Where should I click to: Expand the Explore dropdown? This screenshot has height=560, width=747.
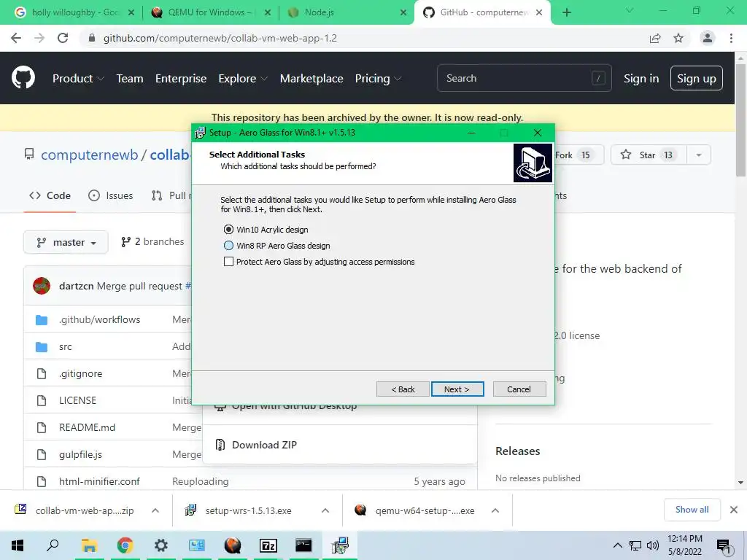[x=243, y=79]
